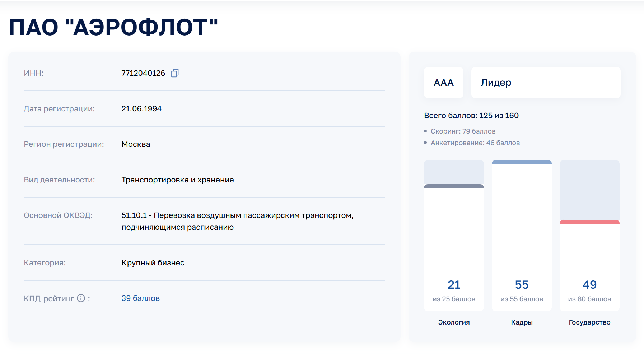Click the KPD rating info icon
644x354 pixels.
[81, 298]
